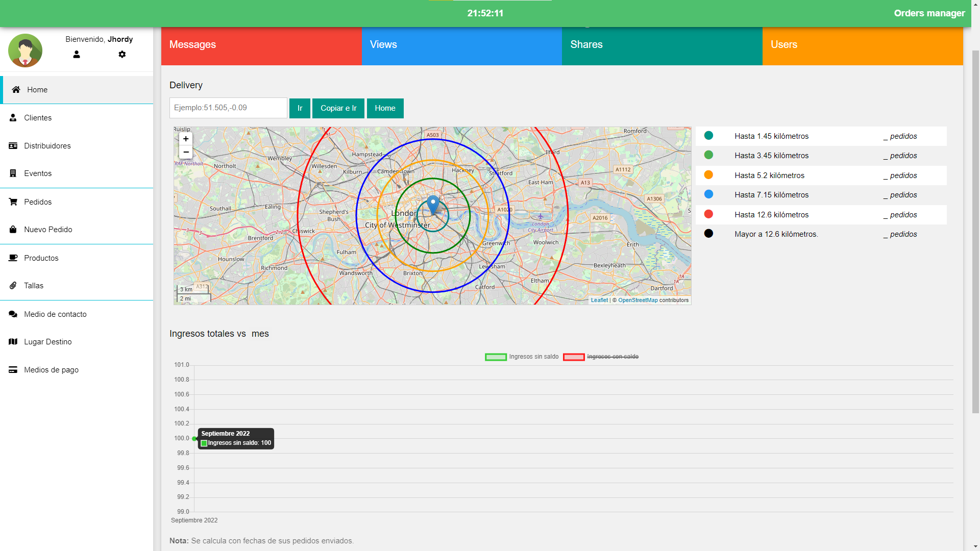The image size is (980, 551).
Task: Click the Medios de pago credit card icon
Action: click(x=13, y=369)
